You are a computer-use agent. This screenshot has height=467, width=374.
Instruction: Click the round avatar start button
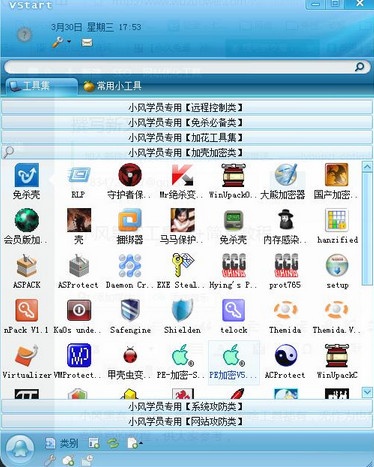(20, 449)
